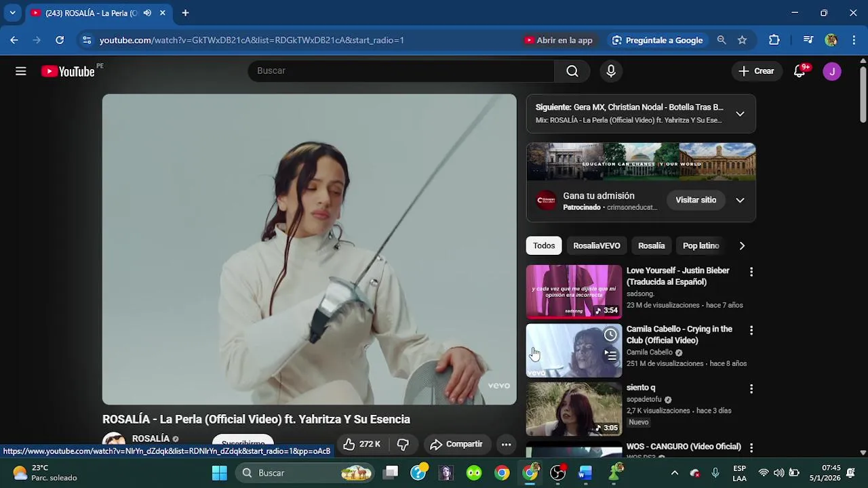Dislike the video with thumbs down
Viewport: 868px width, 488px height.
point(403,444)
